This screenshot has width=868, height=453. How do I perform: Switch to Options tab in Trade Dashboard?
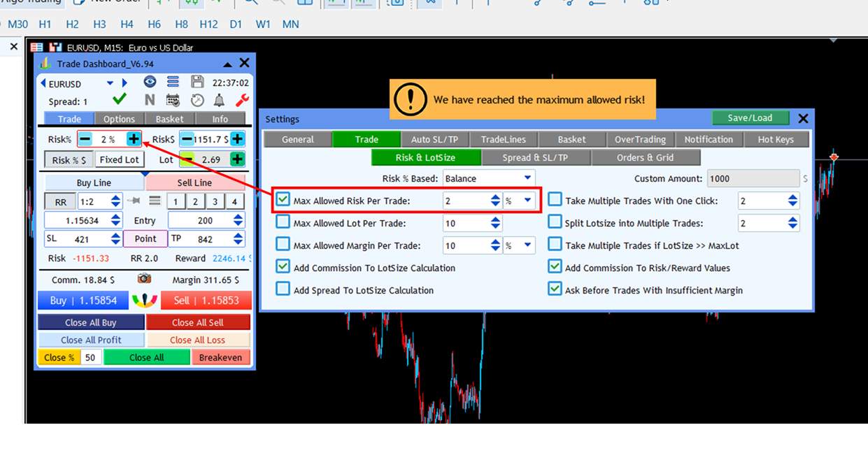[x=119, y=119]
